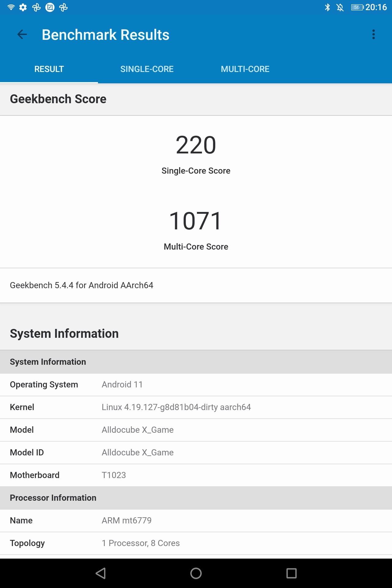Image resolution: width=392 pixels, height=588 pixels.
Task: Go back using the arrow in header
Action: pos(22,34)
